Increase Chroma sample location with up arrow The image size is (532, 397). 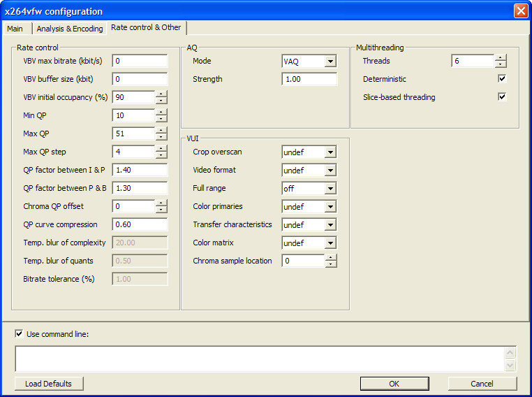tap(331, 258)
